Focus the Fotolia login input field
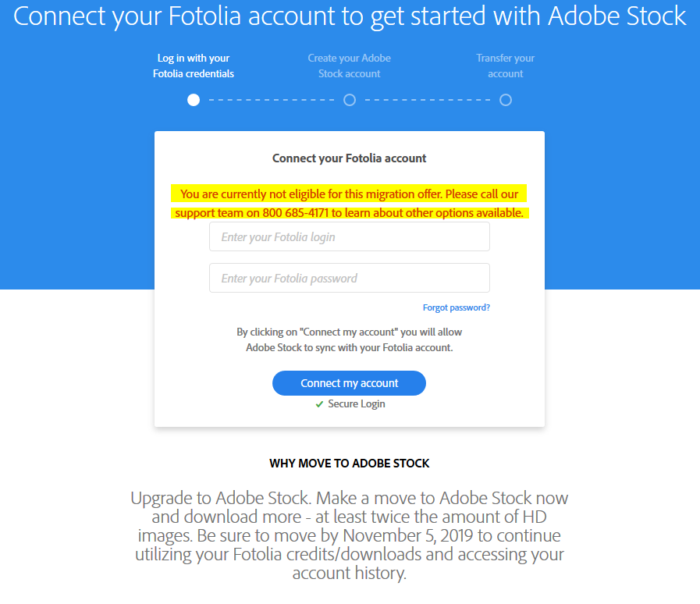The image size is (700, 604). [x=350, y=236]
